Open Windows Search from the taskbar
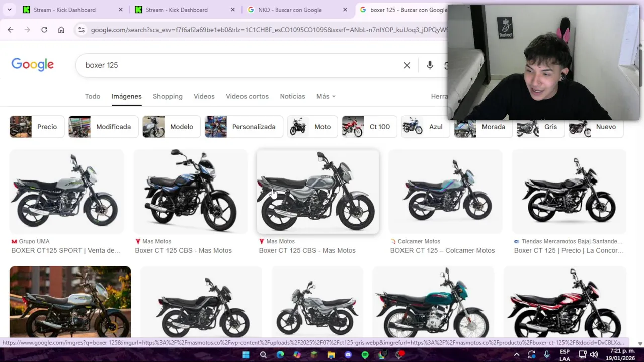The image size is (644, 362). pyautogui.click(x=263, y=355)
